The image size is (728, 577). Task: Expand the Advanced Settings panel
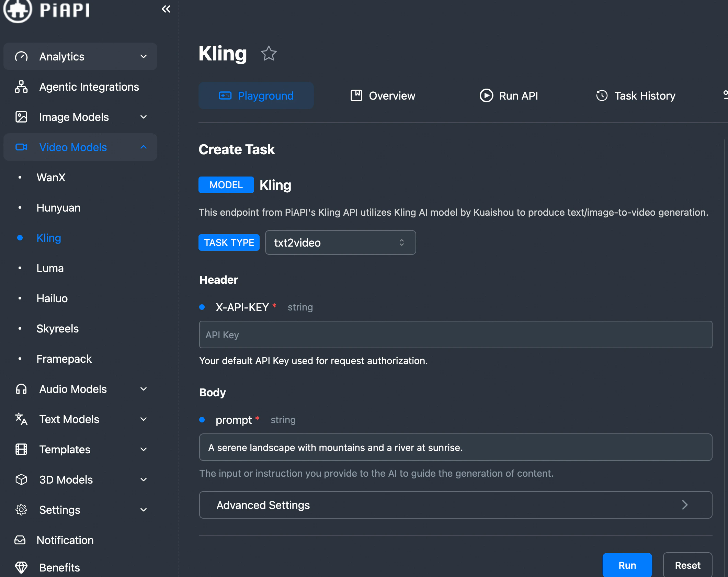tap(456, 505)
